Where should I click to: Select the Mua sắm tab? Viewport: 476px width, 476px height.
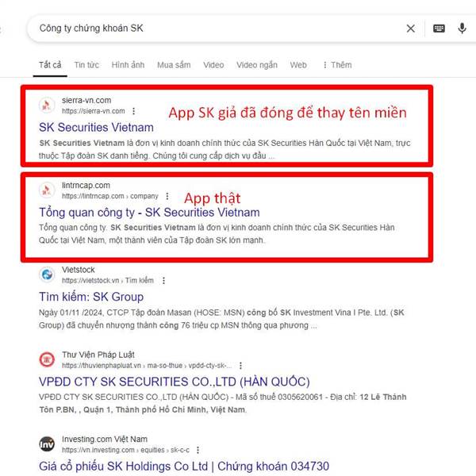click(174, 65)
